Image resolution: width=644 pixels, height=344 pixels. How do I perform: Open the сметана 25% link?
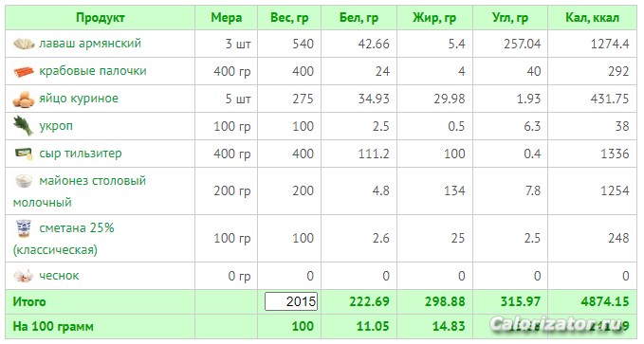pos(64,239)
